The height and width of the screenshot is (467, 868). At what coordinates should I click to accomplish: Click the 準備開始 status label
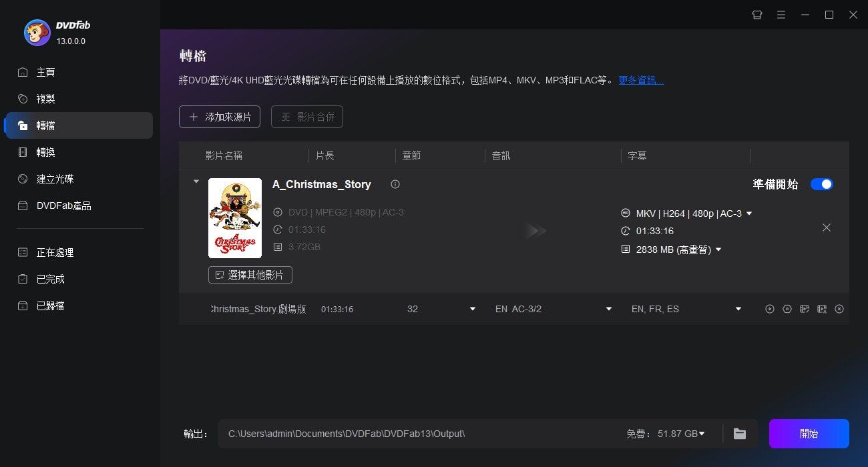[x=775, y=184]
